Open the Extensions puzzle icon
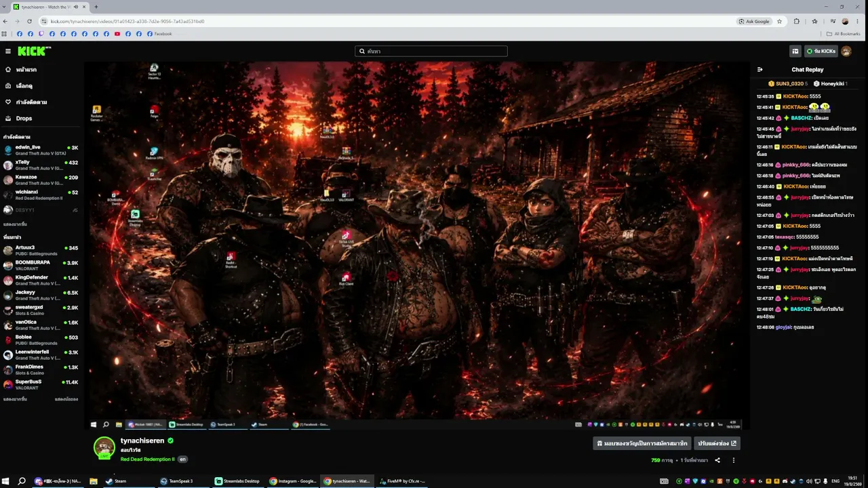868x488 pixels. click(x=797, y=21)
